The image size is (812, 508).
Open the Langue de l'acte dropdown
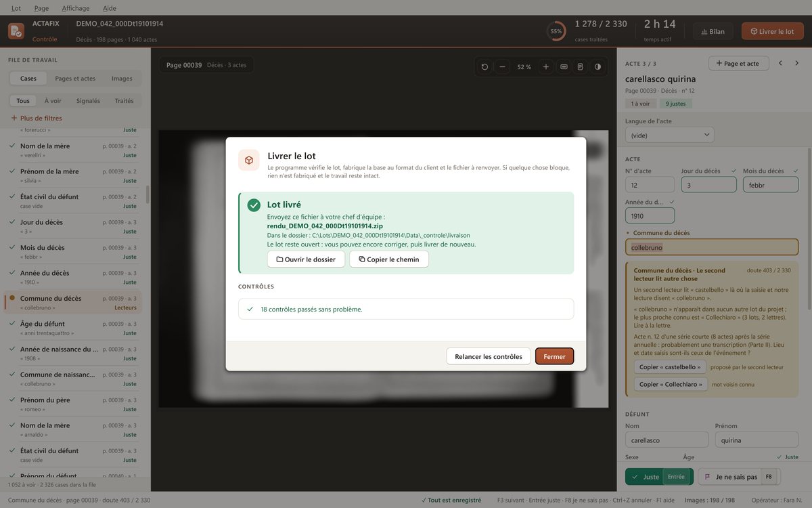pyautogui.click(x=670, y=135)
